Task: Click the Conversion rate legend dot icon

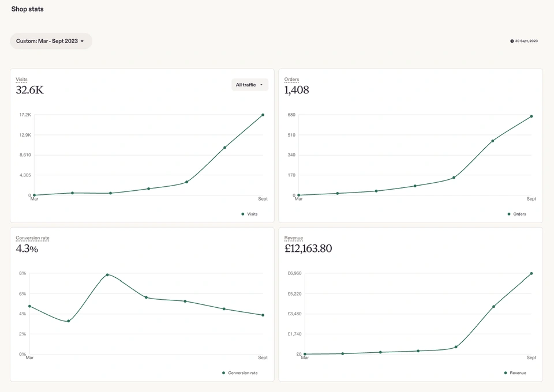Action: 223,373
